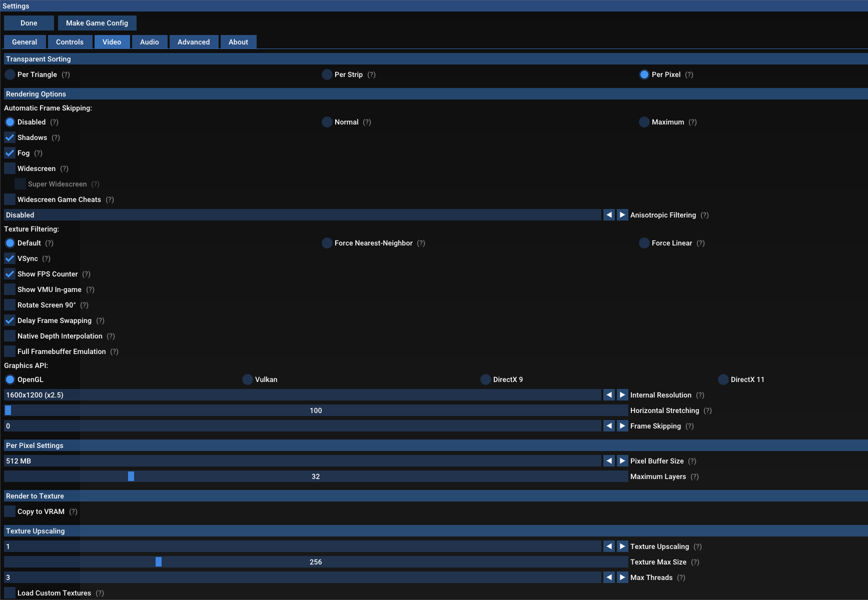This screenshot has width=868, height=600.
Task: Click right arrow for Texture Upscaling
Action: [x=622, y=546]
